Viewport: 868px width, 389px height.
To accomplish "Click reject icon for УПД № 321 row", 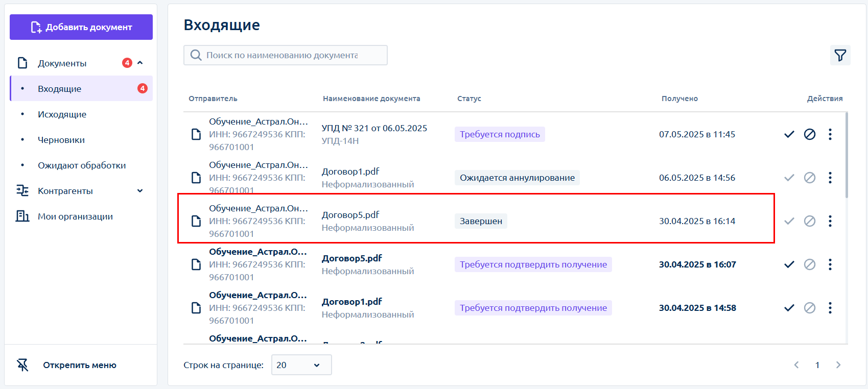I will [809, 134].
